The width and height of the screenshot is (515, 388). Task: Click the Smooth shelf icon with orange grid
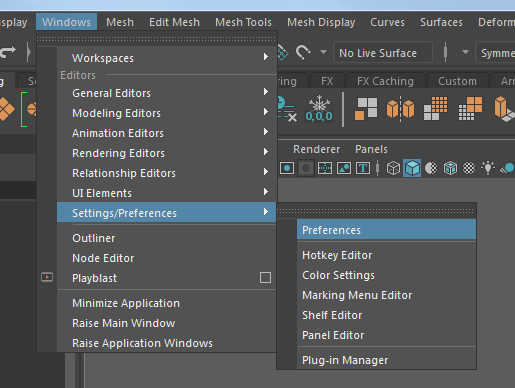coord(436,109)
